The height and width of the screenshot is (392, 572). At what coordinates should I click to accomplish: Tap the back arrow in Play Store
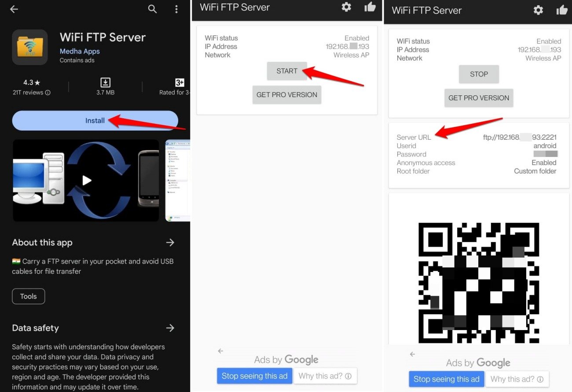tap(14, 9)
